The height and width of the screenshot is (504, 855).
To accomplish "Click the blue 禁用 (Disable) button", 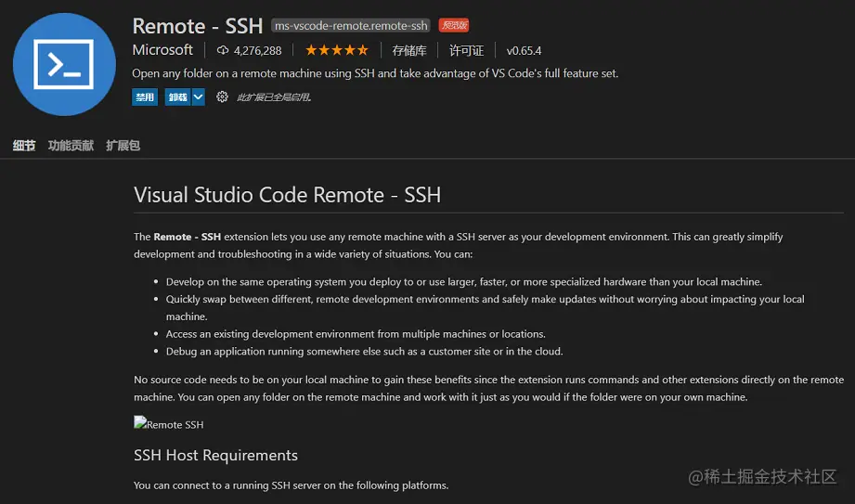I will click(145, 97).
